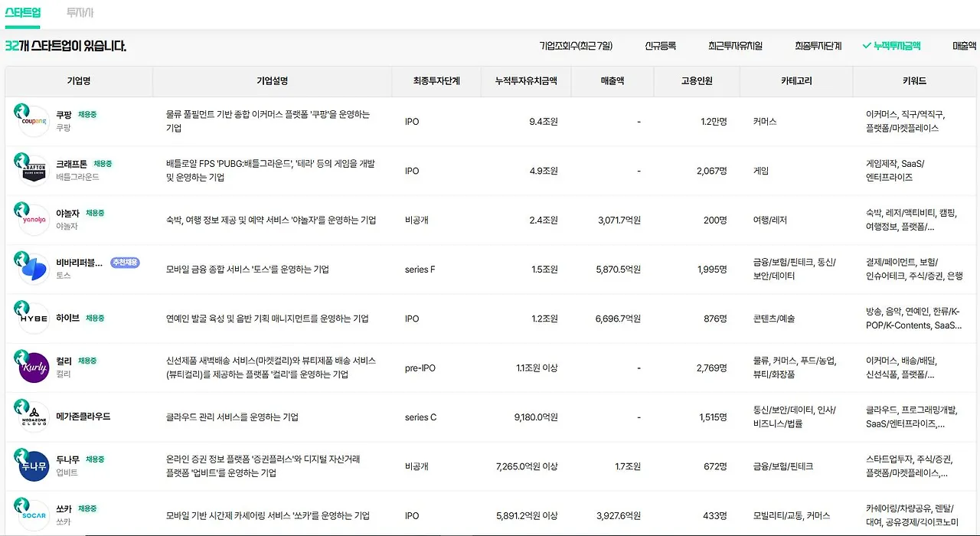
Task: Click the 9.4조원 investment amount cell
Action: [544, 122]
